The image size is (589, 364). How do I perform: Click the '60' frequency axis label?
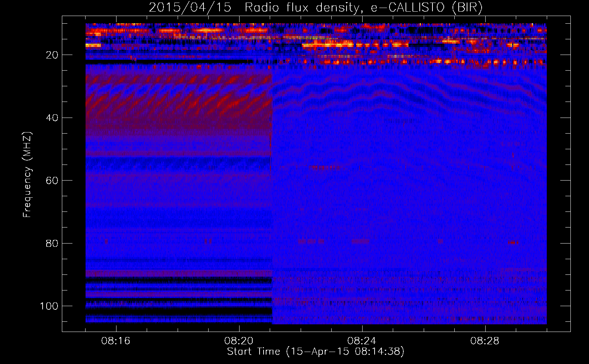(x=52, y=181)
